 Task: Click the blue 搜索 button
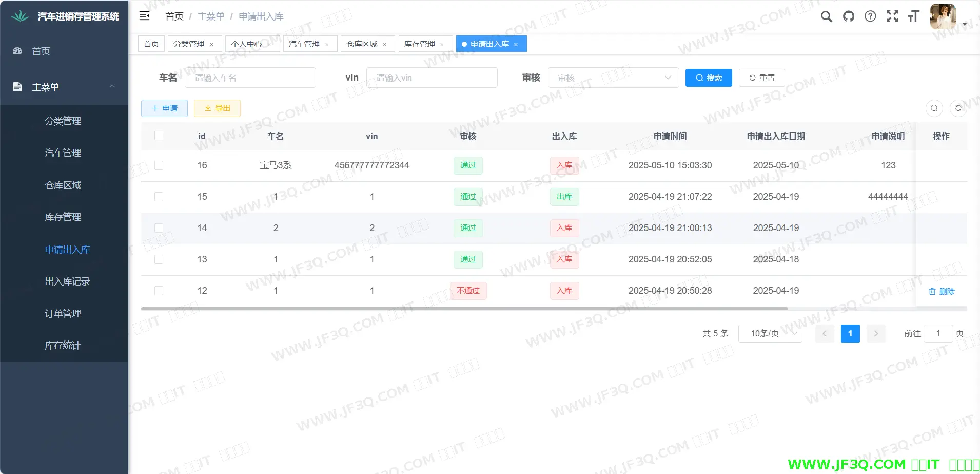[x=708, y=78]
